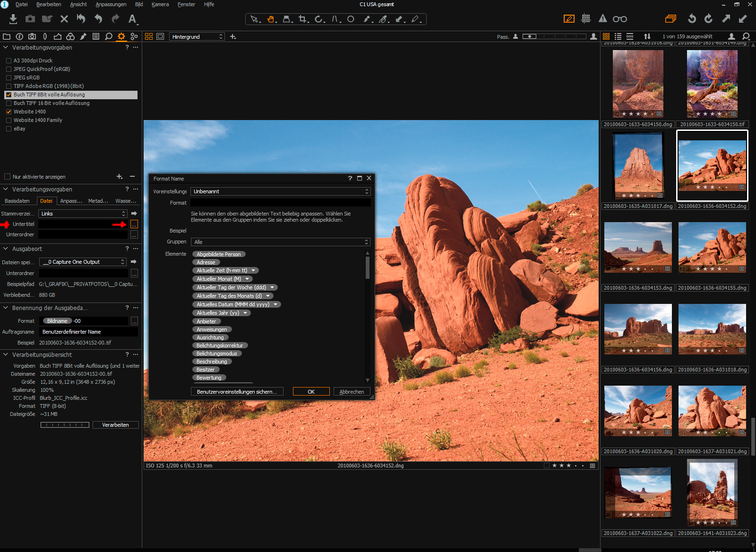This screenshot has width=756, height=552.
Task: Rotate image left icon in top right
Action: [x=692, y=19]
